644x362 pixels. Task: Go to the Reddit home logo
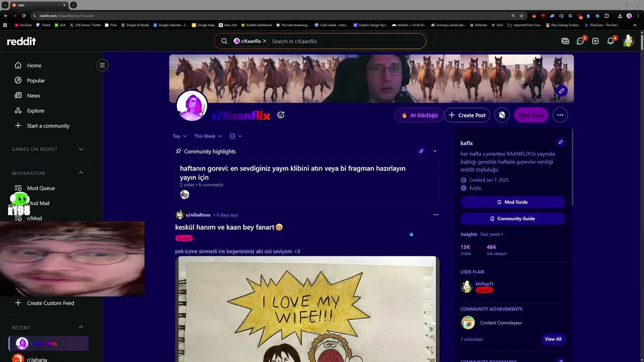coord(21,41)
